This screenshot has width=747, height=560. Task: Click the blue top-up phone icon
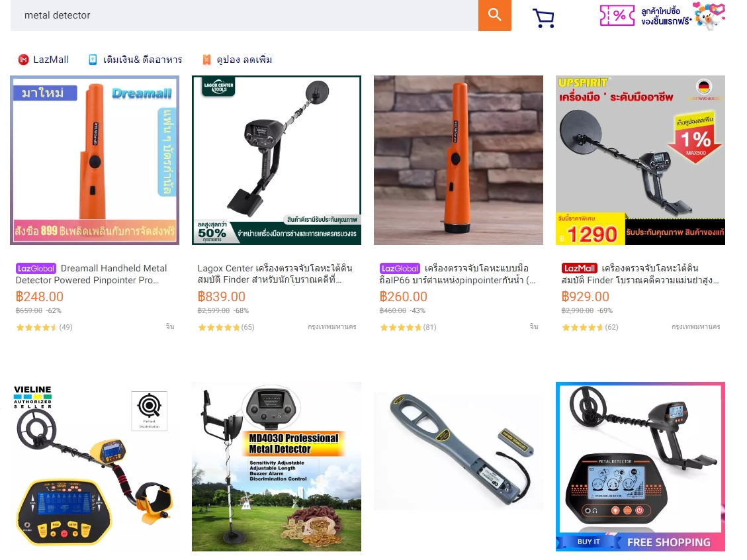[93, 60]
